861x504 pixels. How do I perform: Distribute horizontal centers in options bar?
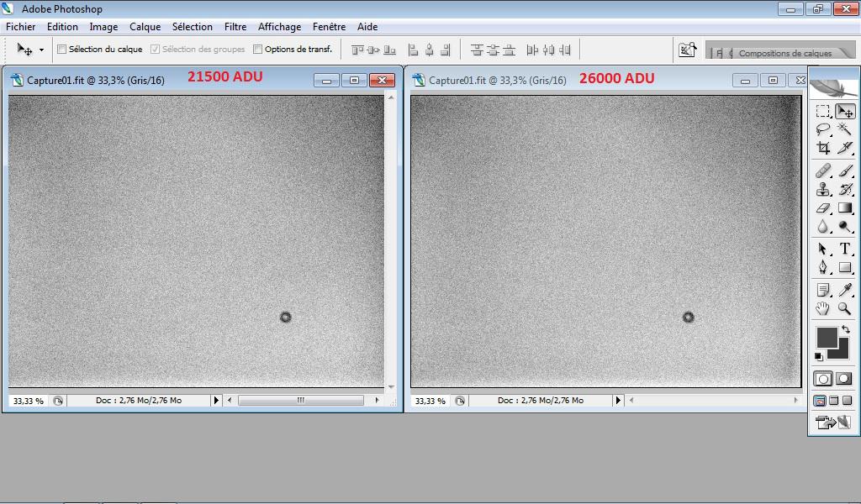click(548, 50)
